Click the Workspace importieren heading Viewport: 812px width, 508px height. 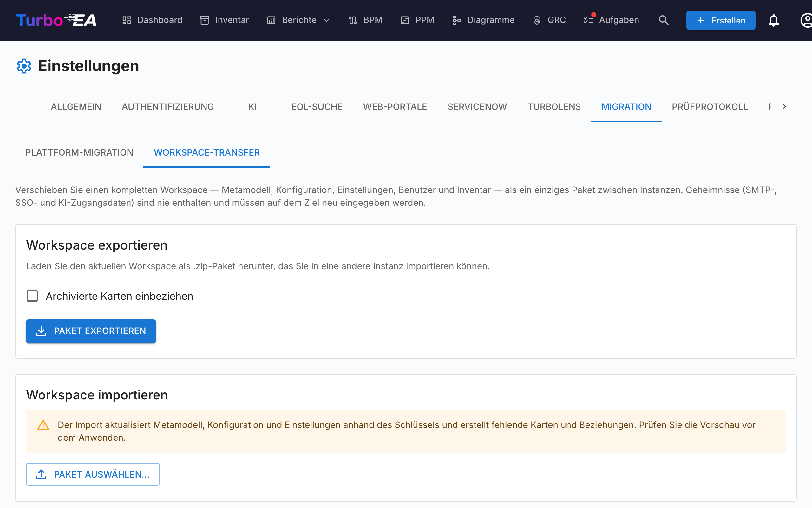coord(97,395)
